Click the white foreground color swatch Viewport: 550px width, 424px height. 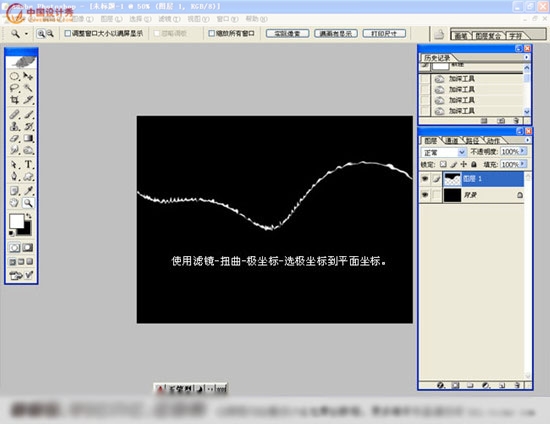point(16,221)
